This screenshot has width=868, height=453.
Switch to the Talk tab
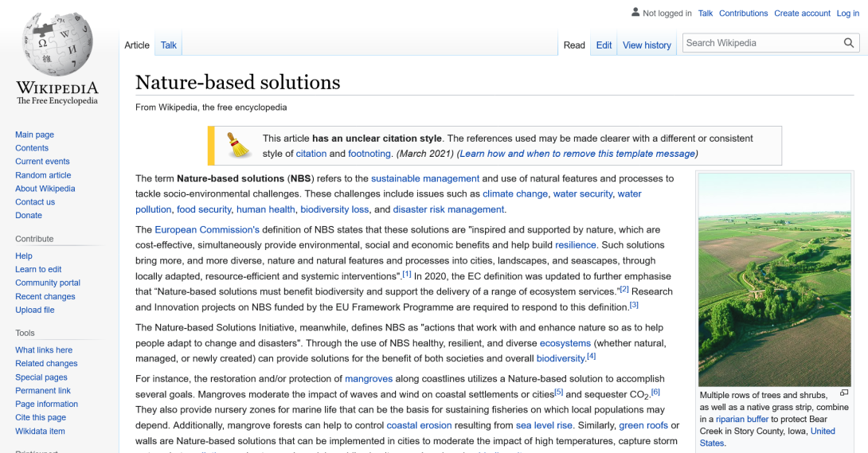169,45
